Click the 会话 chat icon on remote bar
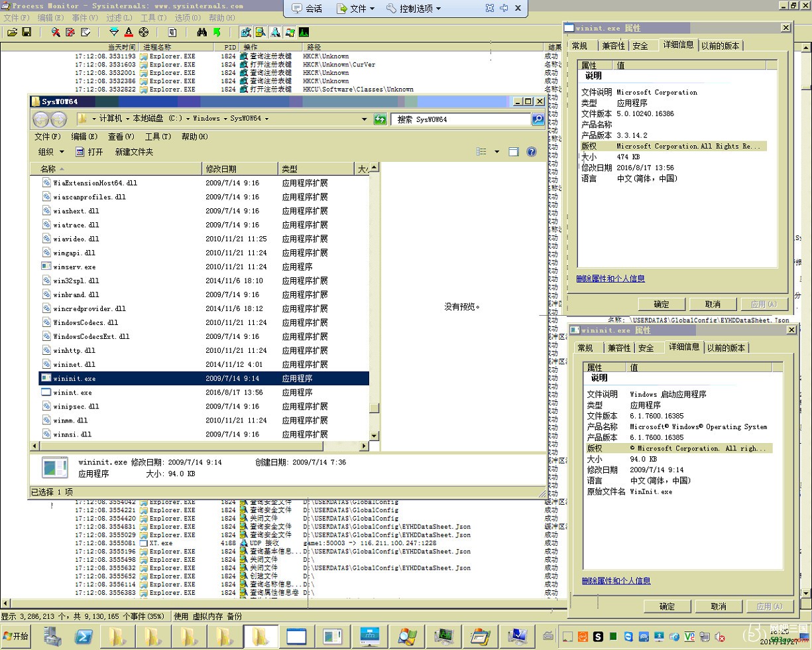This screenshot has height=650, width=812. [x=296, y=9]
